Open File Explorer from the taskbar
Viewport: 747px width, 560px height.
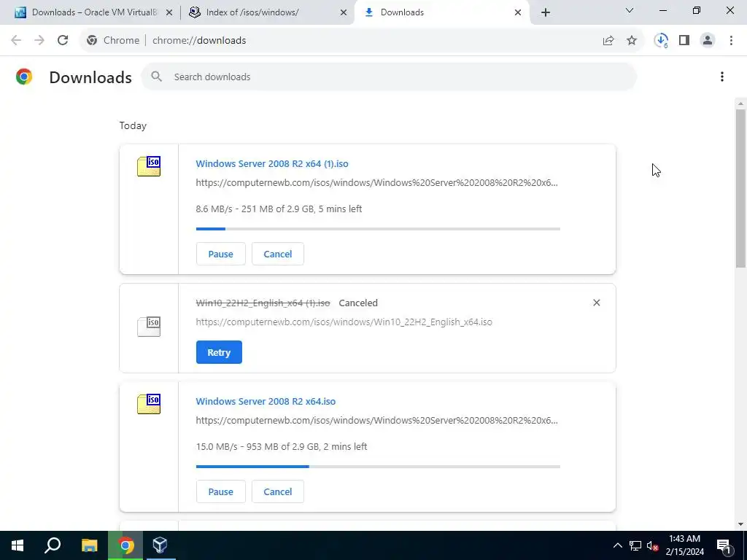tap(89, 545)
